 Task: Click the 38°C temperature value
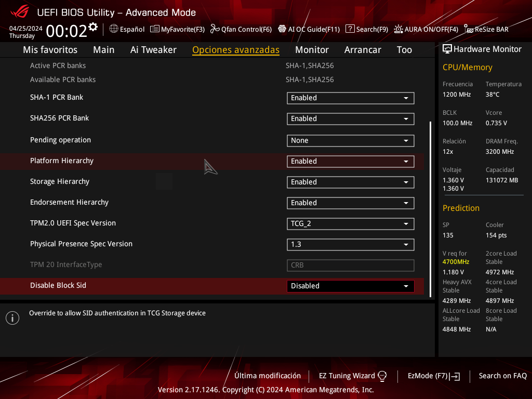coord(493,95)
